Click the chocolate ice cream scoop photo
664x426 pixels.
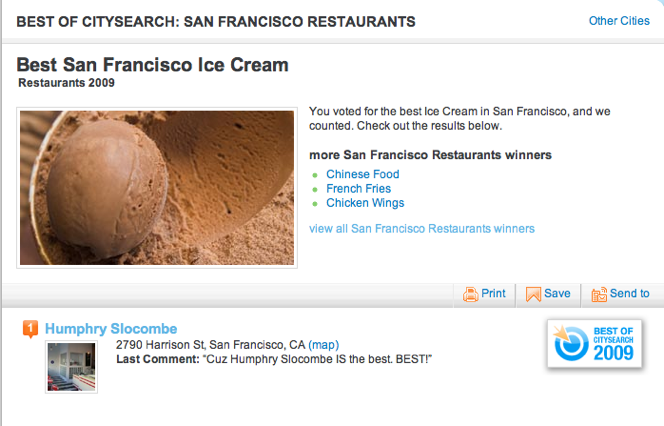coord(156,188)
